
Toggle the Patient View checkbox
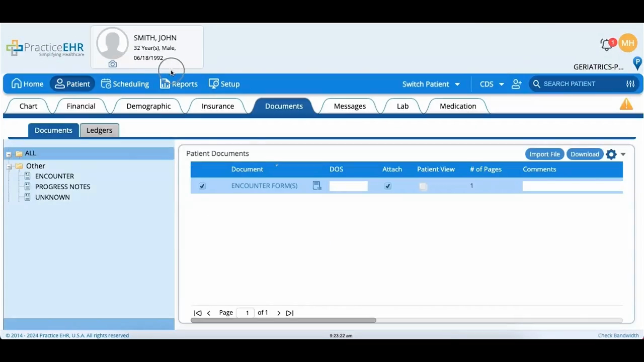pyautogui.click(x=423, y=186)
